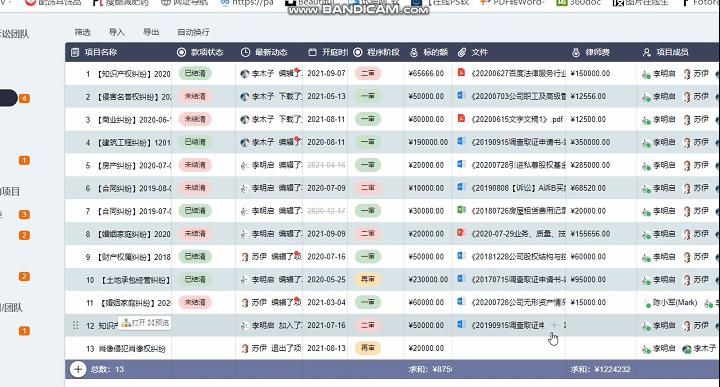720x387 pixels.
Task: Open PDF file icon in row 3
Action: (x=461, y=118)
